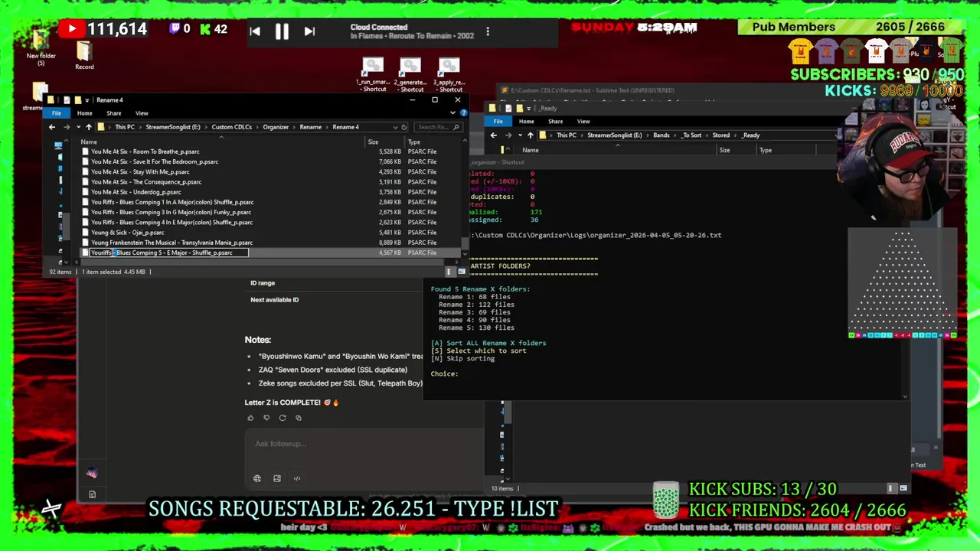980x551 pixels.
Task: Pause the music player
Action: coord(282,31)
